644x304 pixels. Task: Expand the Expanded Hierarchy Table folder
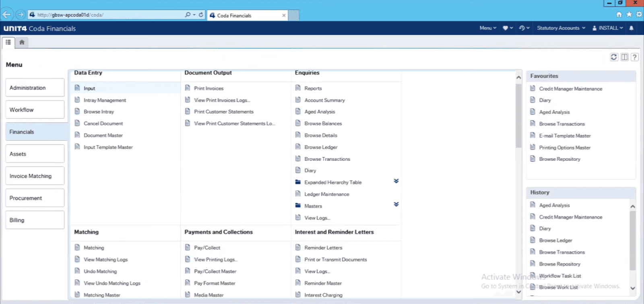click(x=396, y=181)
